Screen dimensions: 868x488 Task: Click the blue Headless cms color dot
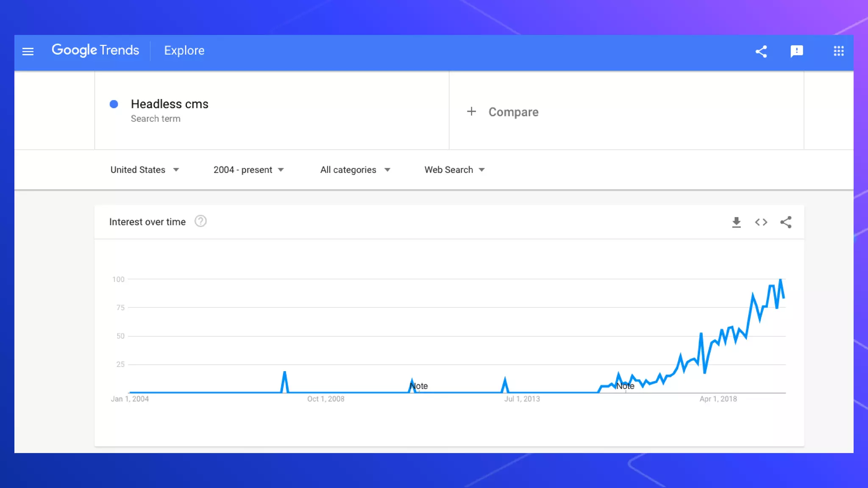(x=114, y=104)
